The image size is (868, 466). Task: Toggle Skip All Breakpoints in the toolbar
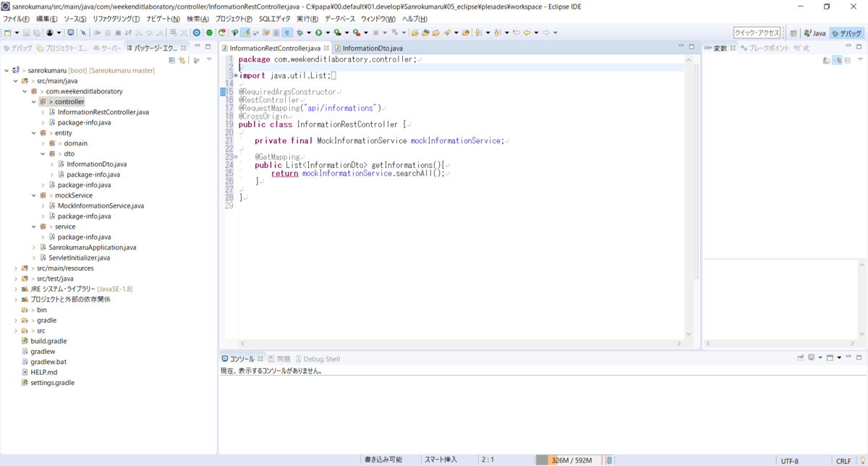(x=82, y=32)
